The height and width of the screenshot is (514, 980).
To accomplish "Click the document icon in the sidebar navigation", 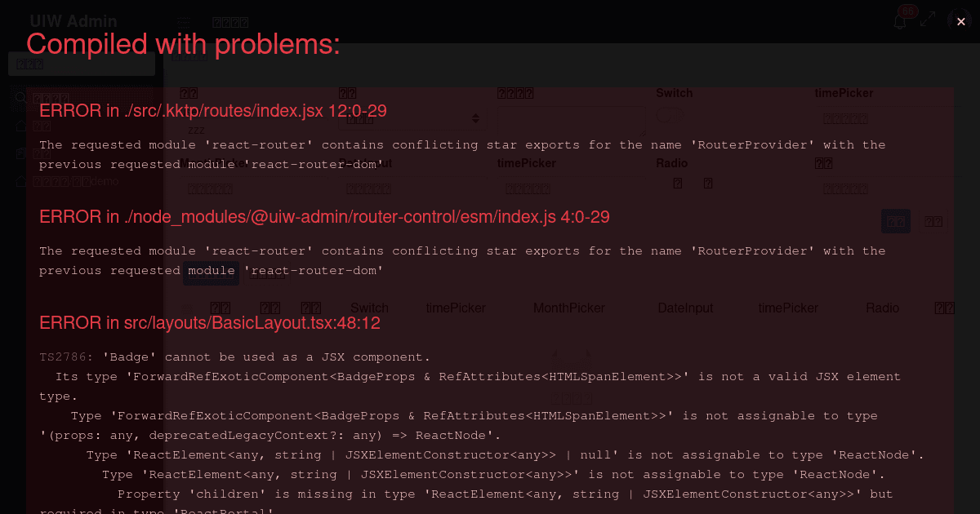I will pyautogui.click(x=20, y=153).
